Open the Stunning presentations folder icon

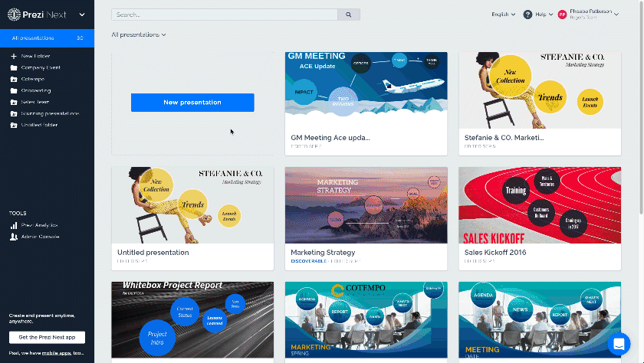(x=14, y=113)
